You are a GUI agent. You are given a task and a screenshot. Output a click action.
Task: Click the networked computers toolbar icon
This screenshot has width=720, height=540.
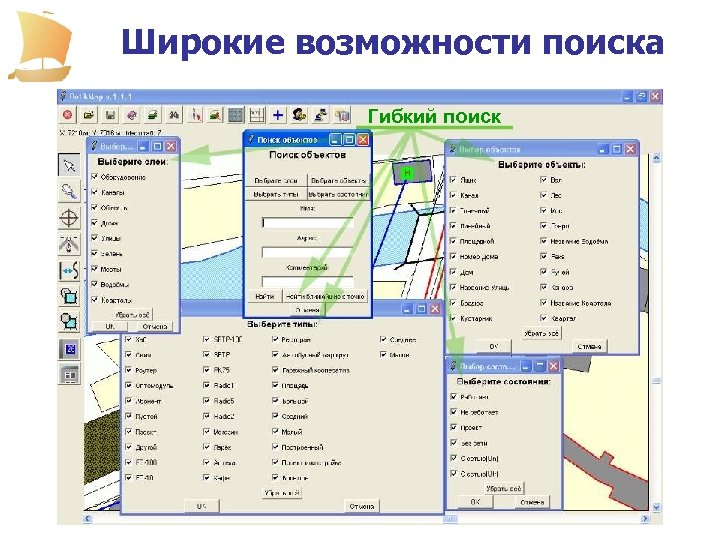tap(321, 114)
